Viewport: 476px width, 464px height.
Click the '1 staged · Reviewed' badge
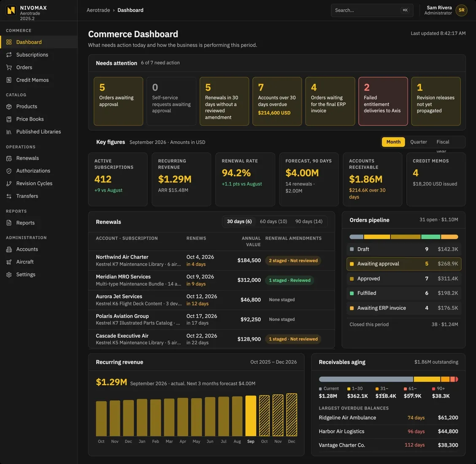[x=289, y=281]
